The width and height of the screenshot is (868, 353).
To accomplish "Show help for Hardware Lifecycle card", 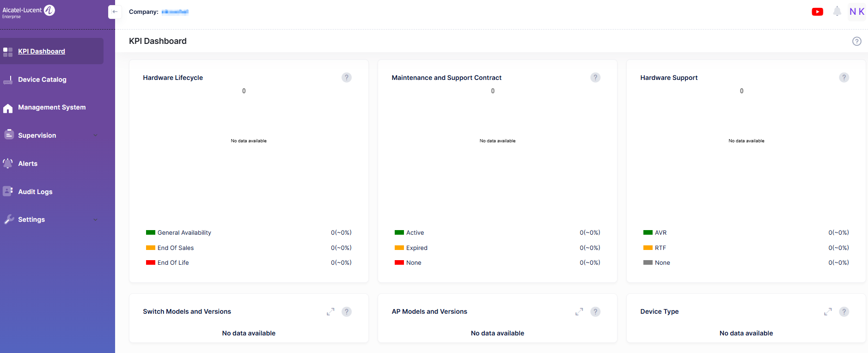I will click(347, 78).
